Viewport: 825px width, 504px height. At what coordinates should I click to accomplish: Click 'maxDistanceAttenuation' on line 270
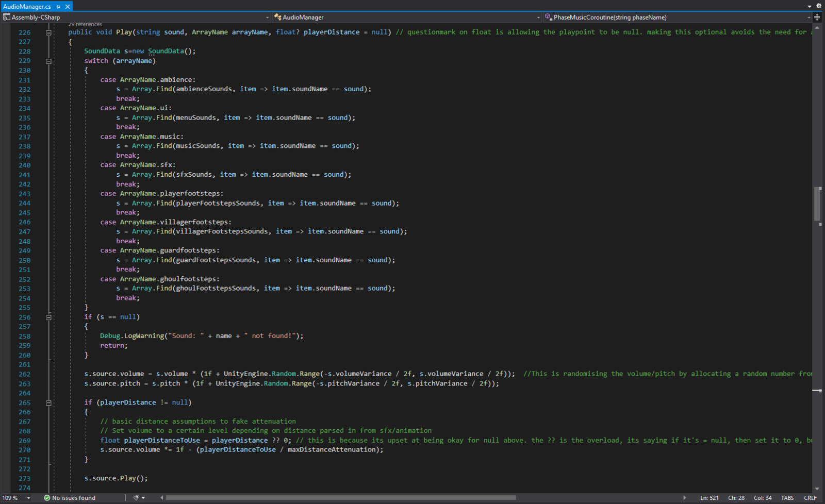coord(332,450)
